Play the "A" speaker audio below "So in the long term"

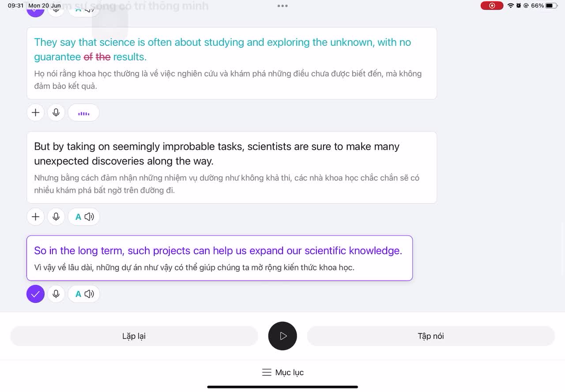[x=84, y=294]
